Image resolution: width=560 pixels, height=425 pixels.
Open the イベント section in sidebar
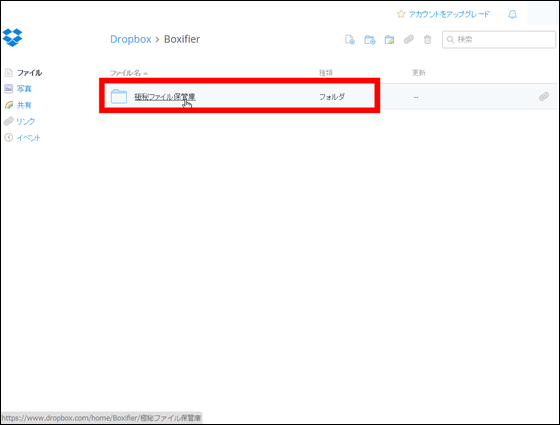29,138
